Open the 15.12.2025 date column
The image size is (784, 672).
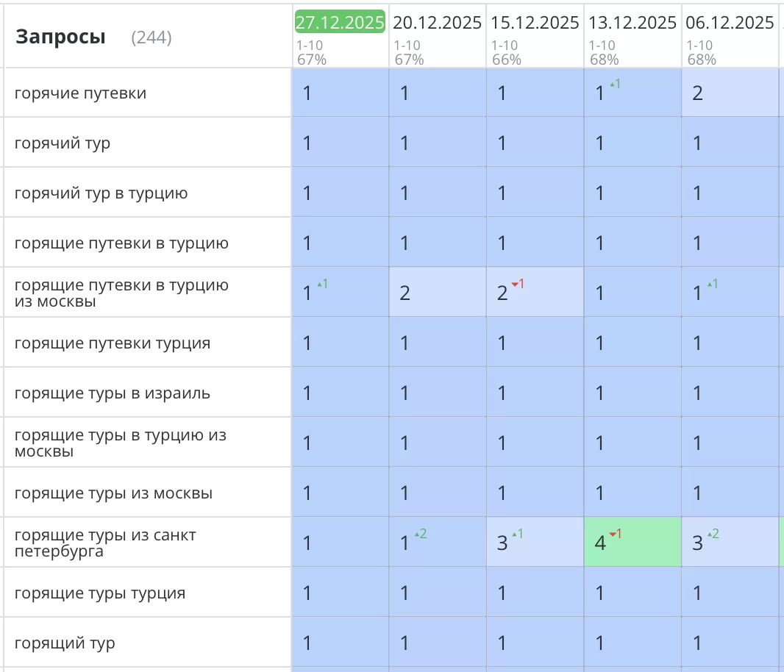click(x=535, y=23)
